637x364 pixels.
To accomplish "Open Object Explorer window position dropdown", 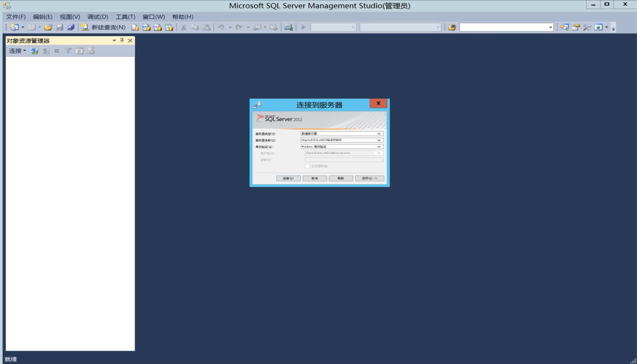I will [x=114, y=41].
